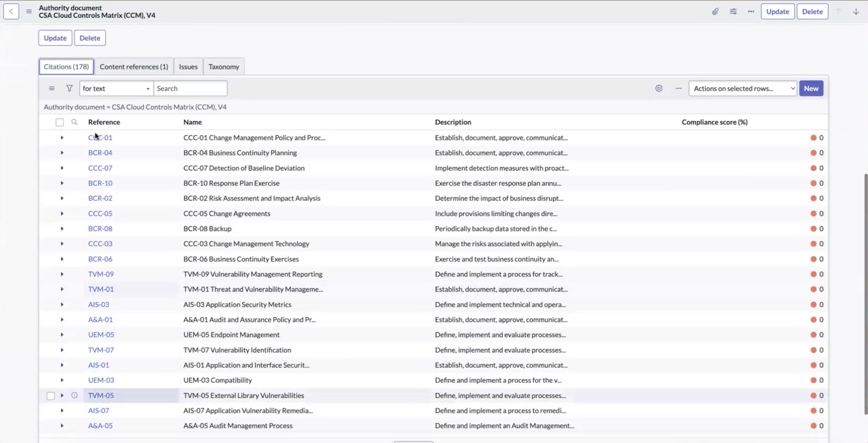This screenshot has height=443, width=868.
Task: Open attachments via the paperclip icon
Action: [715, 12]
